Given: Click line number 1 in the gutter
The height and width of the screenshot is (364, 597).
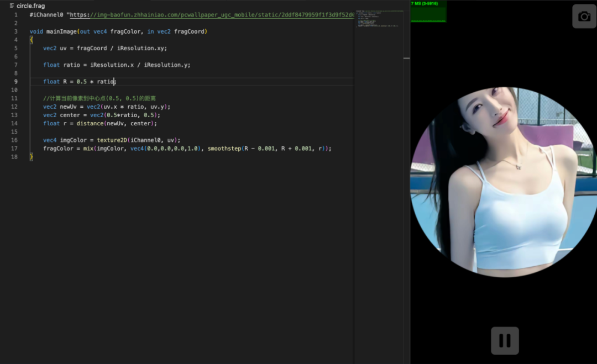Looking at the screenshot, I should (x=16, y=15).
